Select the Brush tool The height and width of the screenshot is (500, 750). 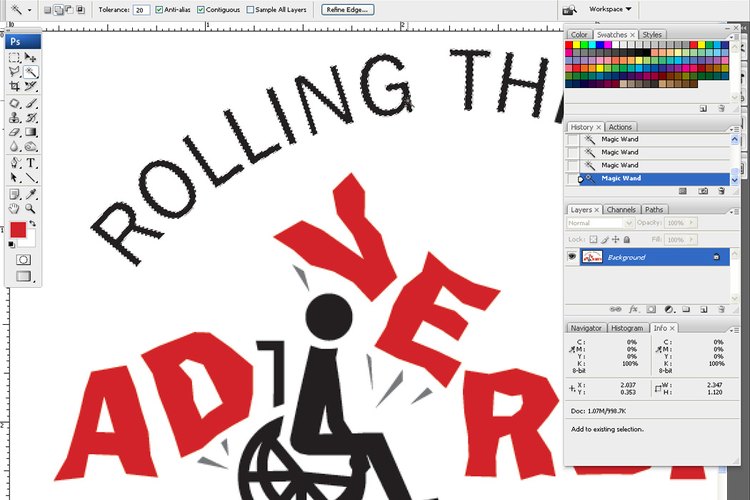point(31,103)
